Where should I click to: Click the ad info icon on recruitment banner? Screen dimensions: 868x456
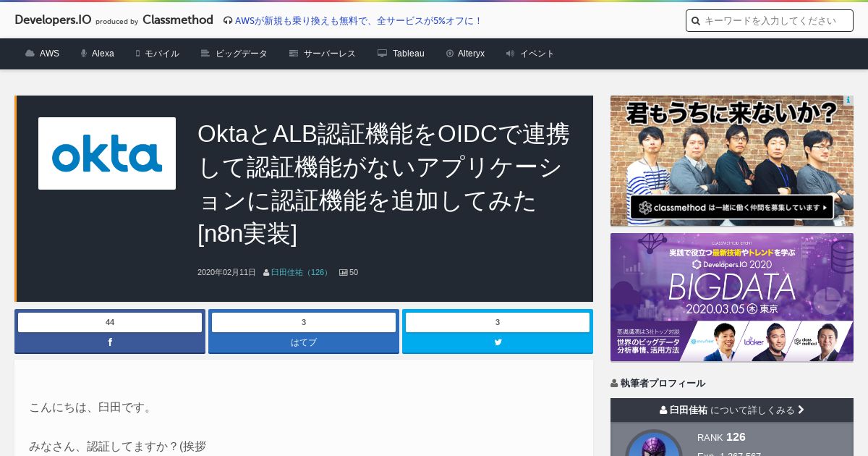coord(848,101)
